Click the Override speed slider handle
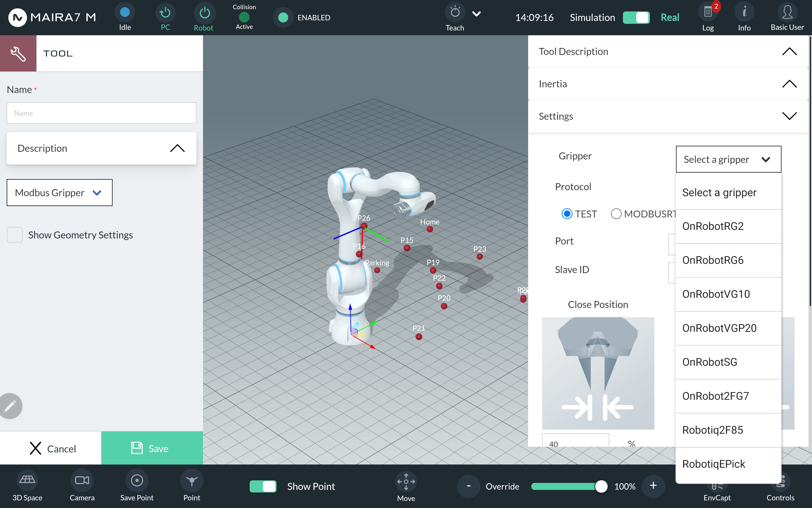Image resolution: width=812 pixels, height=508 pixels. pyautogui.click(x=601, y=486)
